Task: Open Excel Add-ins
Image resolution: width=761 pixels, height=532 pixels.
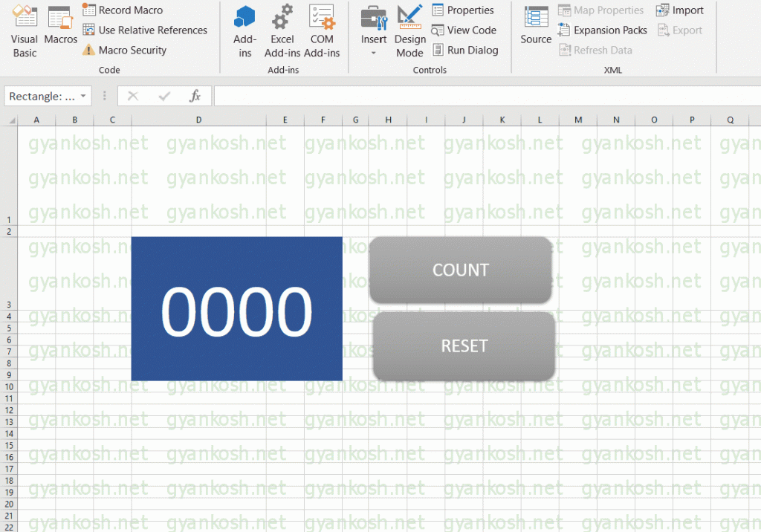Action: [282, 31]
